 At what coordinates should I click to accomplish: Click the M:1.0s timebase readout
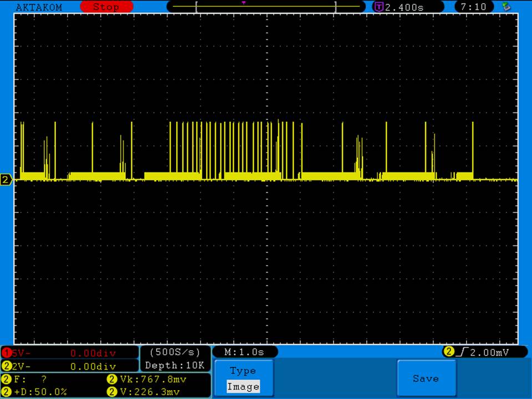(244, 352)
